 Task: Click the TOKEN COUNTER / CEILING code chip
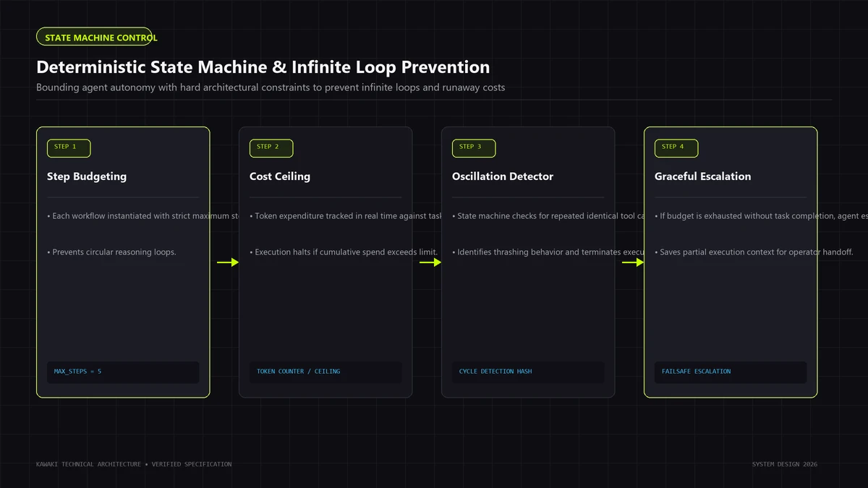(x=325, y=372)
